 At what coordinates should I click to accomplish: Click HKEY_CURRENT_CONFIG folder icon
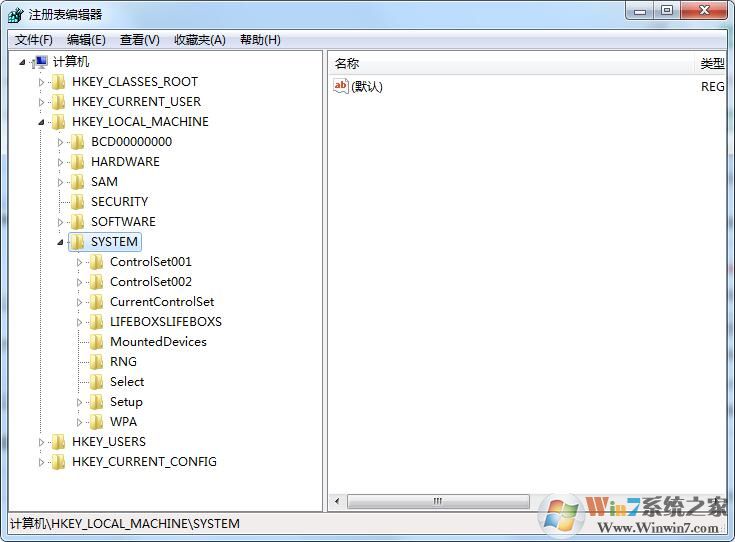click(58, 462)
